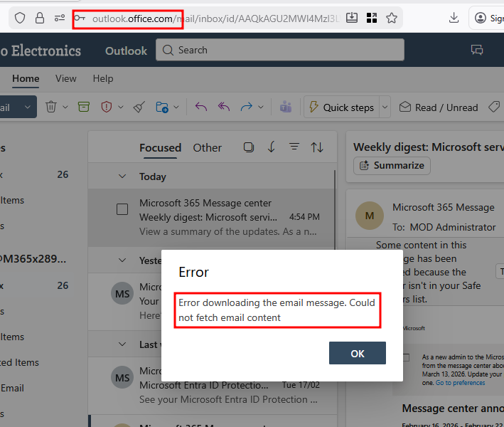Open the Quick steps dropdown arrow
This screenshot has width=504, height=427.
pos(385,107)
